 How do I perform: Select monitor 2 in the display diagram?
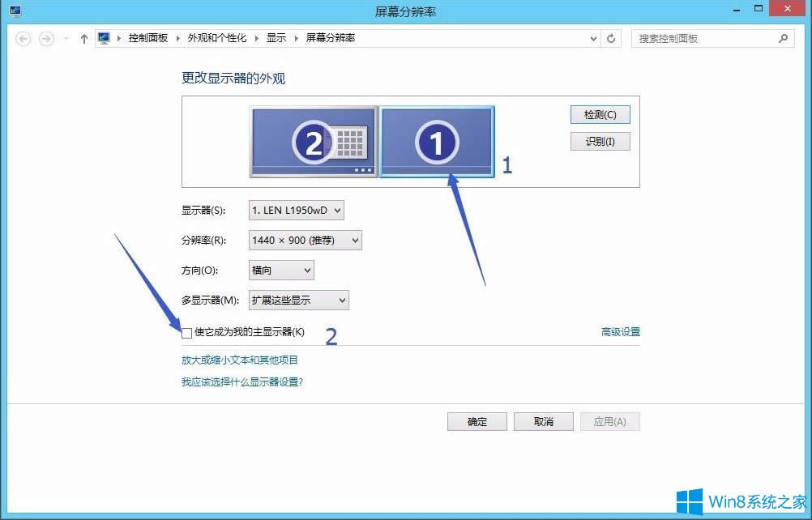coord(314,142)
